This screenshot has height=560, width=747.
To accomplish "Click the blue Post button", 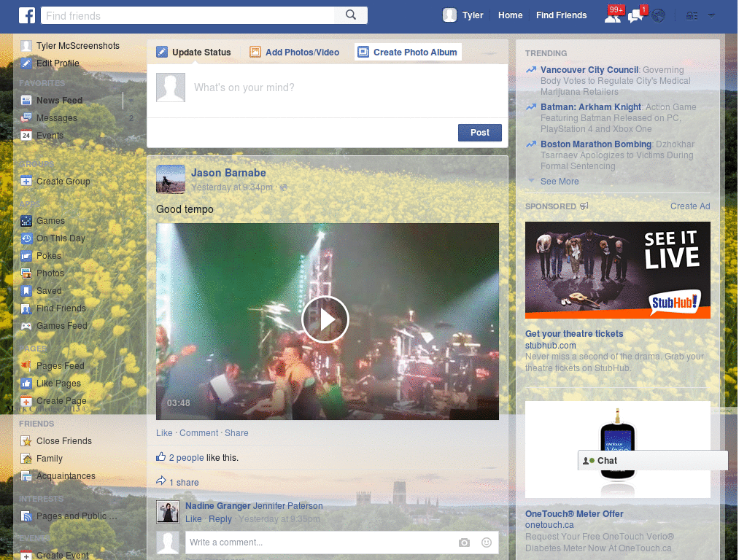I will tap(480, 133).
